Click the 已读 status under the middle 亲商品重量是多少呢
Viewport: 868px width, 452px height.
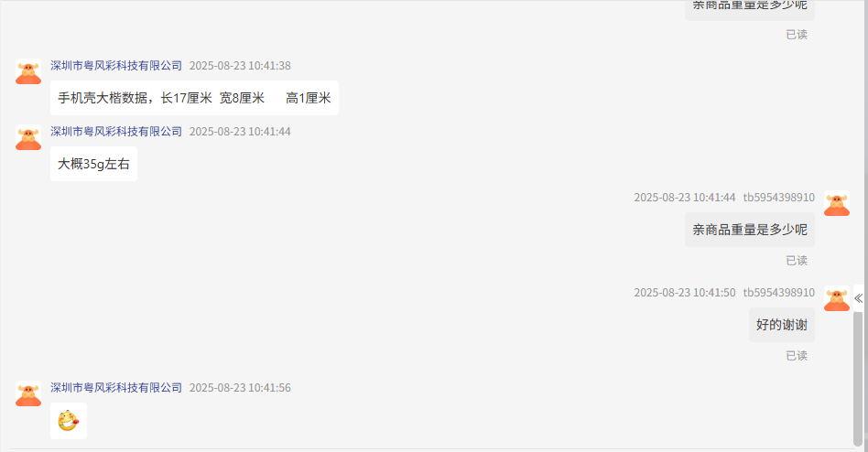point(797,261)
